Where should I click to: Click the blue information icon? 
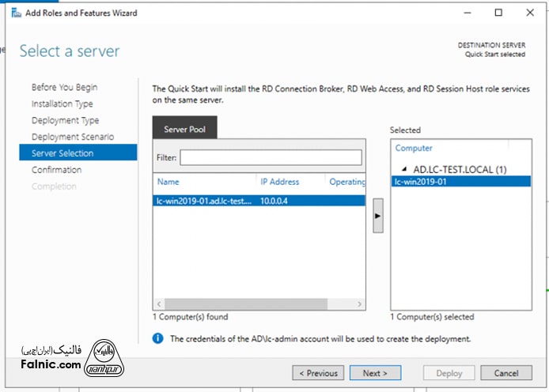pyautogui.click(x=157, y=338)
